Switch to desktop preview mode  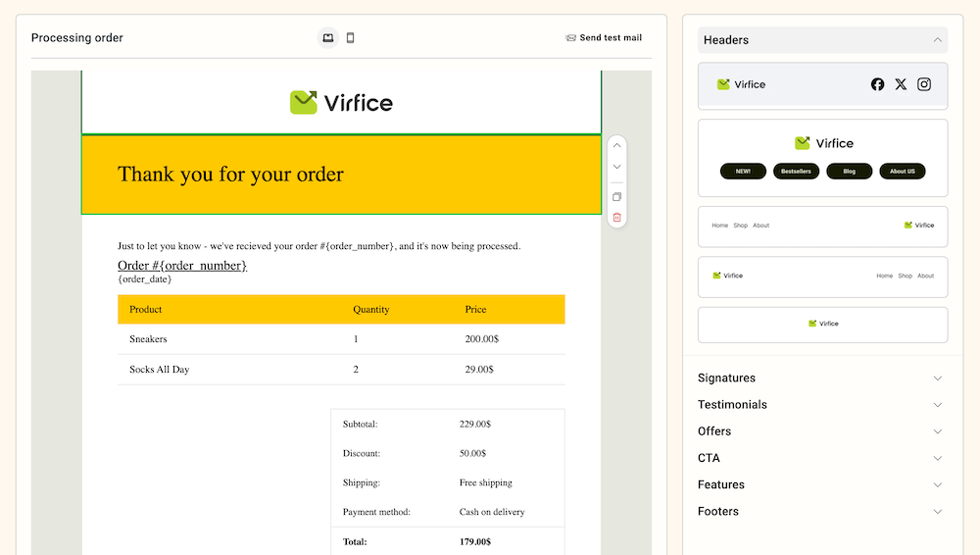click(x=327, y=37)
